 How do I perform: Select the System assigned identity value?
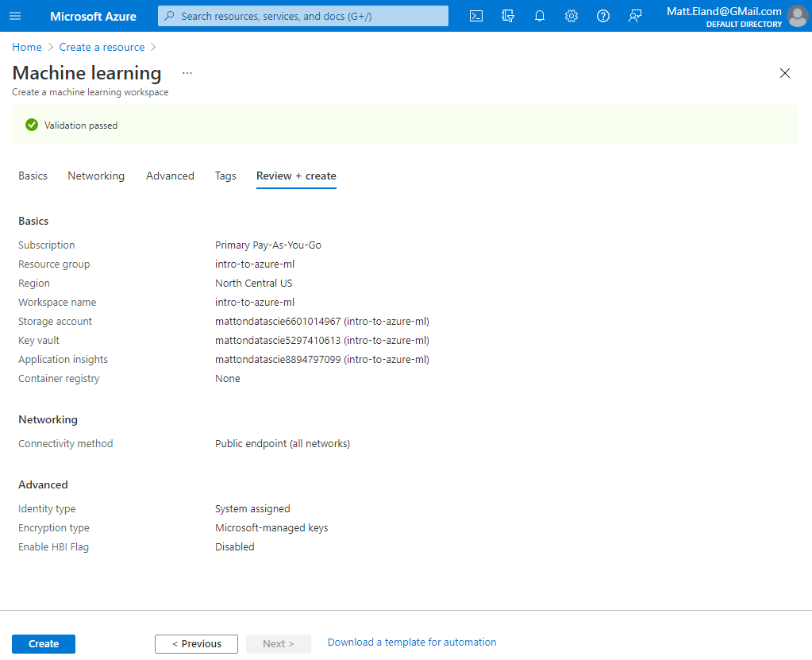click(252, 509)
